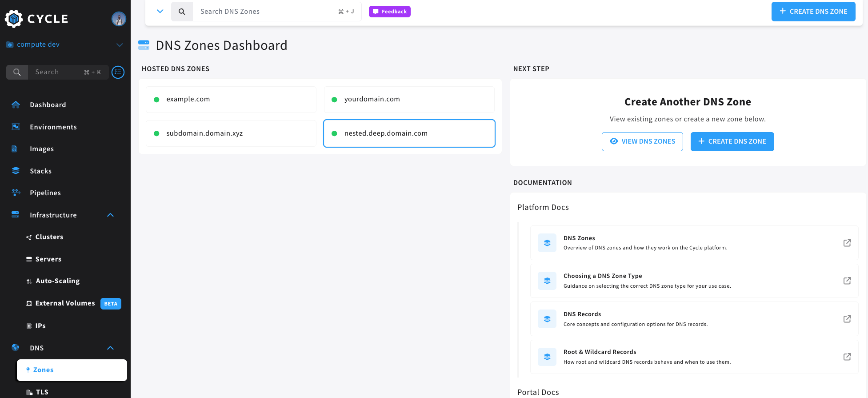Click the BETA badge on External Volumes
This screenshot has width=868, height=398.
pyautogui.click(x=111, y=304)
